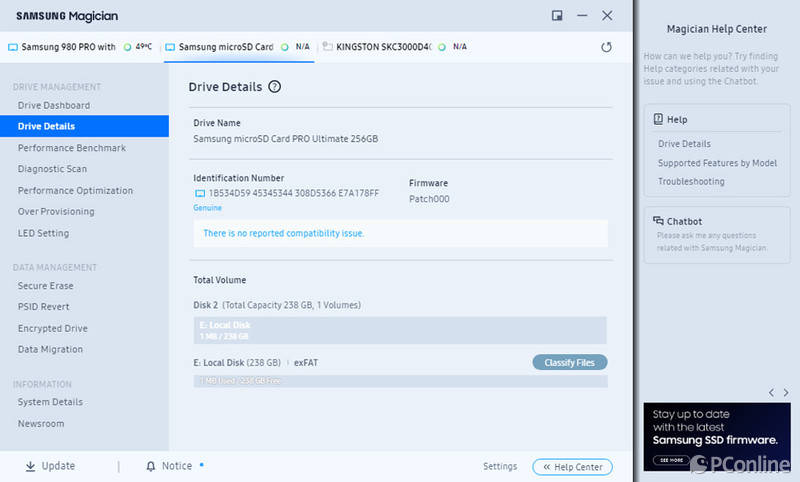Click the drive icon beside identification number
800x482 pixels.
(x=200, y=193)
